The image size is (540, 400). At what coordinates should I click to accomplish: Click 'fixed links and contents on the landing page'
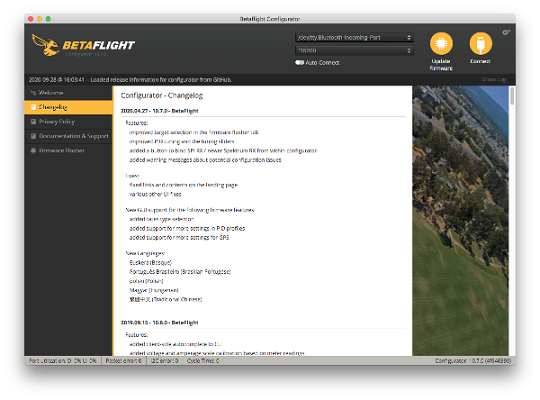(x=183, y=185)
